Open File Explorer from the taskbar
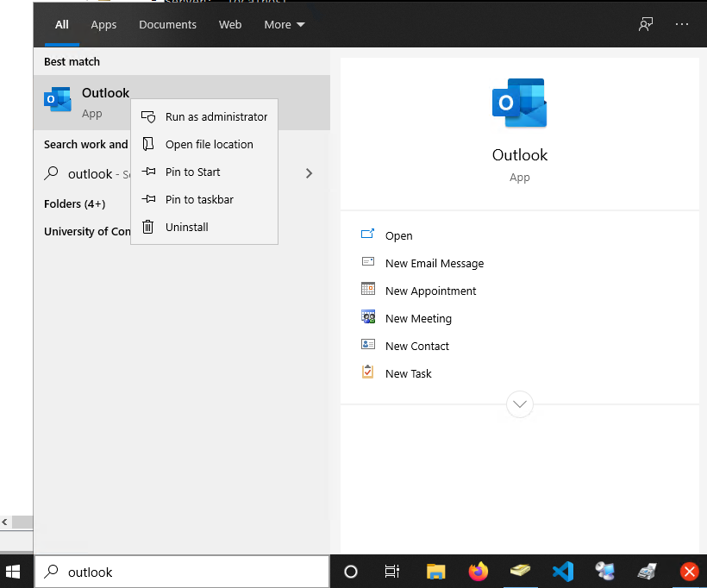This screenshot has height=588, width=707. [x=435, y=572]
